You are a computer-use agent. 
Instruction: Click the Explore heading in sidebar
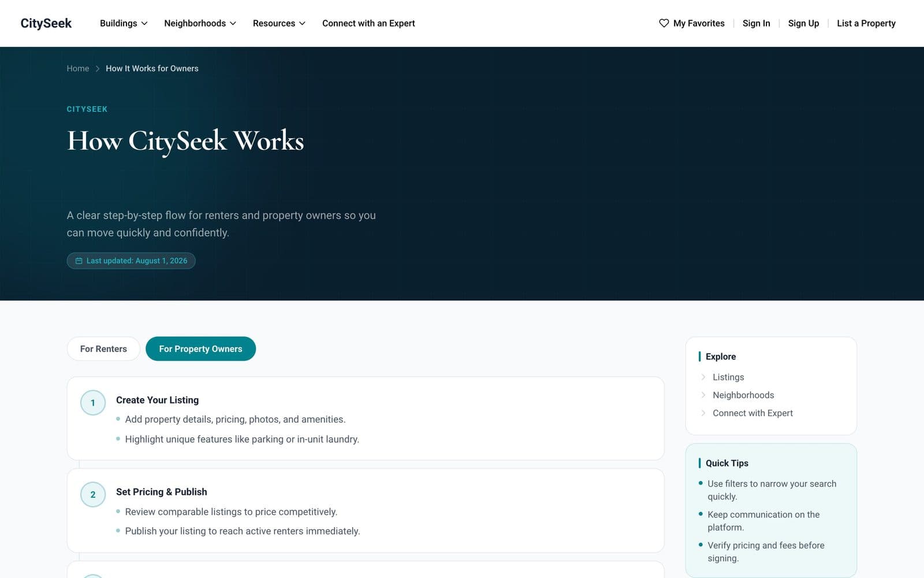(x=721, y=357)
